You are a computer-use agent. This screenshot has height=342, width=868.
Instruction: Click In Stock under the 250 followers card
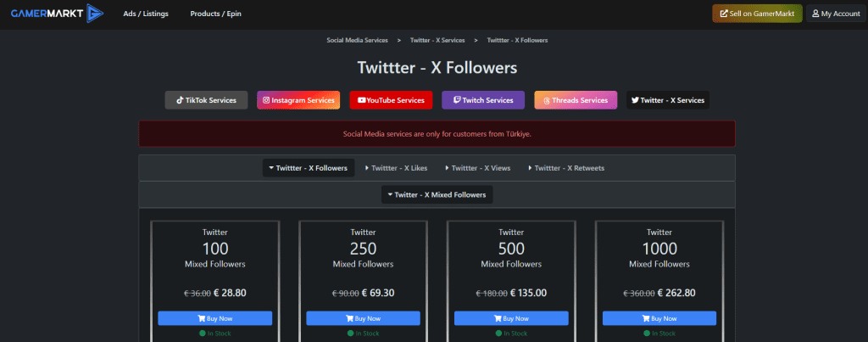[x=363, y=334]
